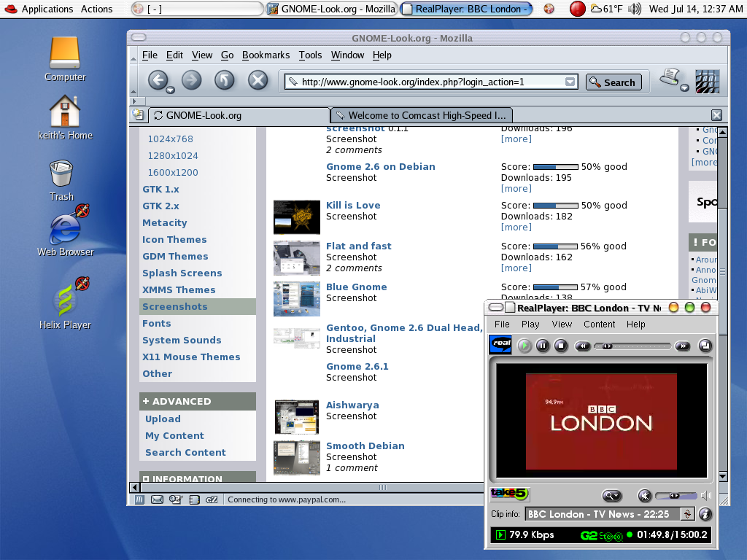Open the Flat and fast entry link

pos(359,246)
